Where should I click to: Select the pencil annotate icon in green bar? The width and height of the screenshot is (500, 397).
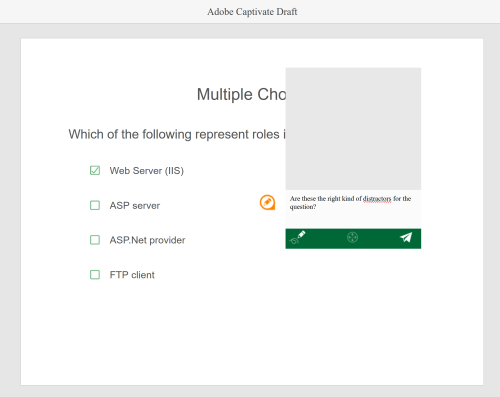298,237
